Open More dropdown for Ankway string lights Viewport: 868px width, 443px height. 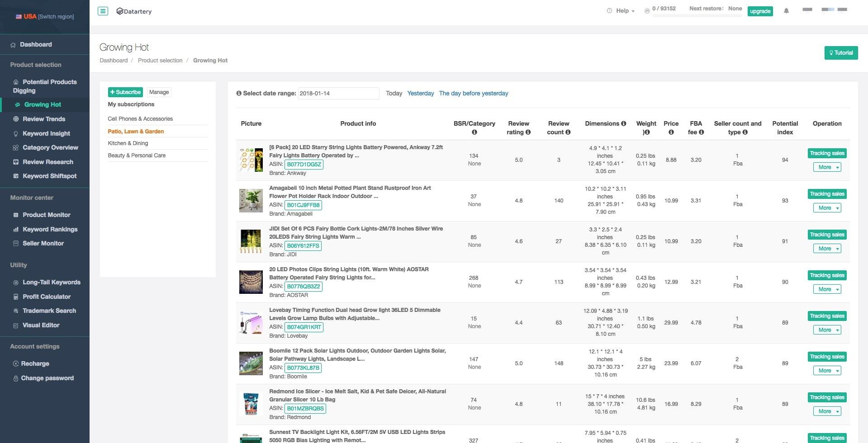coord(827,167)
